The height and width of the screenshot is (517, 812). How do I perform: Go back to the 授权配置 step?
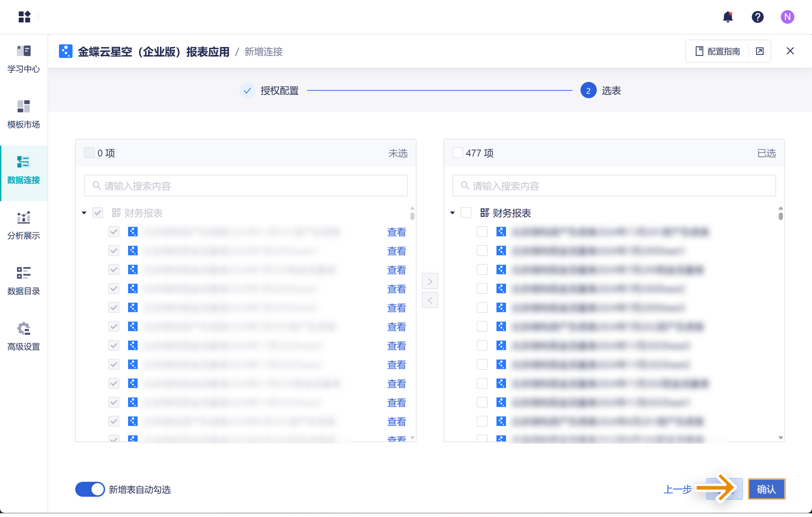point(269,90)
